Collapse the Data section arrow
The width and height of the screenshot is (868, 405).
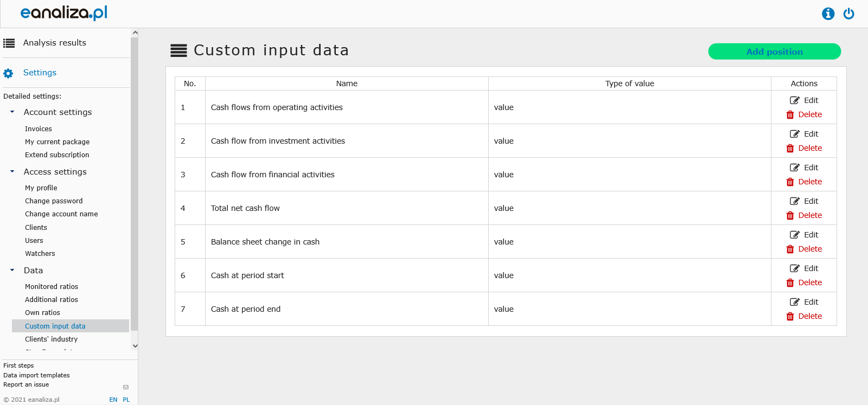(12, 270)
